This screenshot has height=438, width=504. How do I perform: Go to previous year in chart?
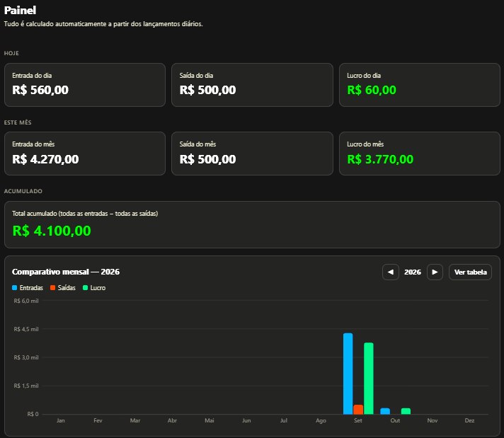391,272
